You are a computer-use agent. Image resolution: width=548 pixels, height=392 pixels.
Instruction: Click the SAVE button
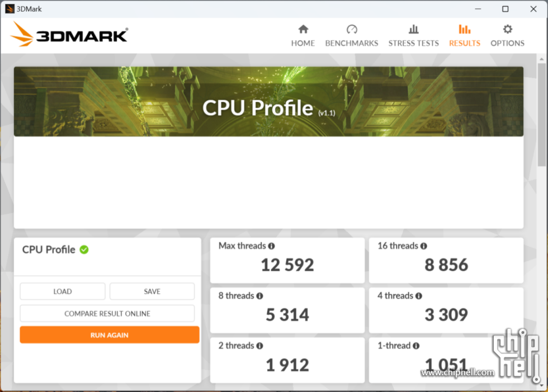pos(152,291)
